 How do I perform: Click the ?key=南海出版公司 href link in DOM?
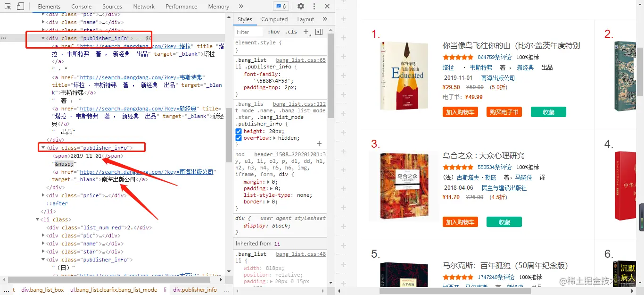(147, 172)
